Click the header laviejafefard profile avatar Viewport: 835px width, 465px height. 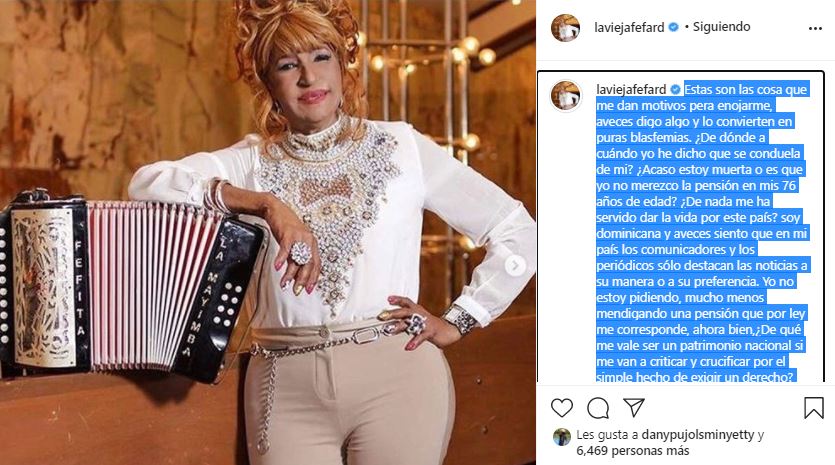click(566, 28)
